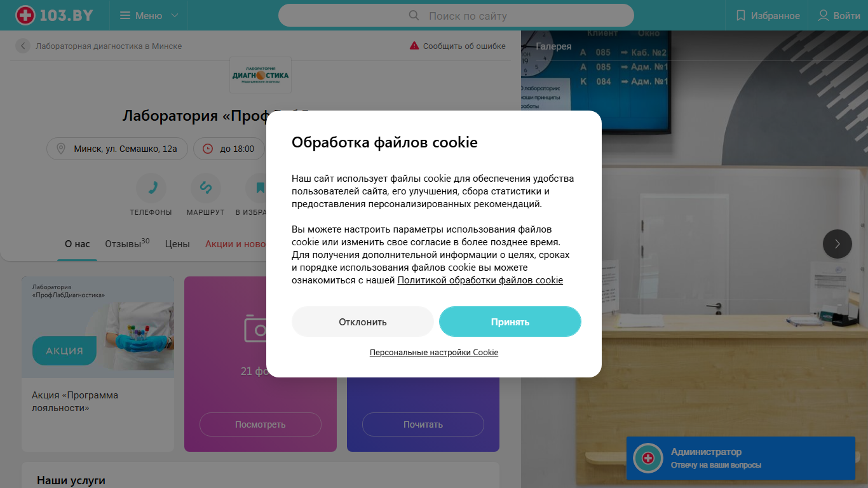Screen dimensions: 868x488
Task: Switch to the Отзывы tab
Action: coord(127,244)
